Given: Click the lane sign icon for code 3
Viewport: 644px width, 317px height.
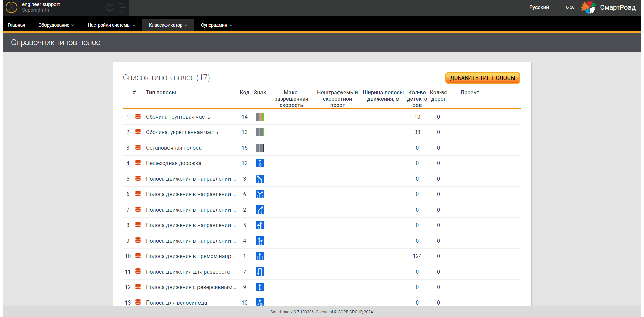Looking at the screenshot, I should (x=260, y=179).
